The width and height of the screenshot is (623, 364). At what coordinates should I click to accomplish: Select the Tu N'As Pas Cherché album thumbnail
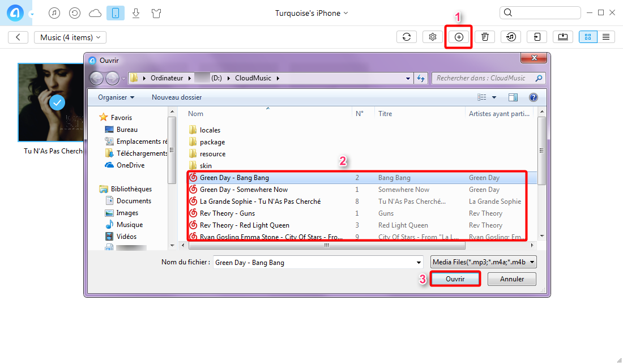tap(51, 102)
